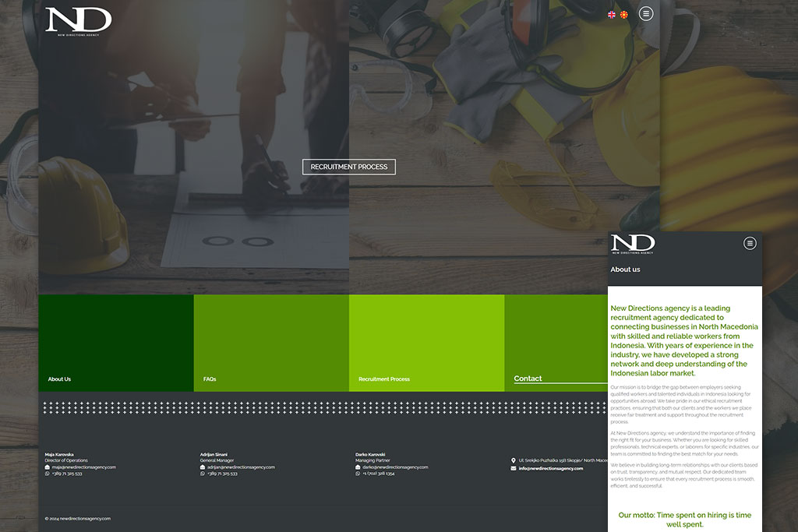Click darko@newdirectionsagency.com email link
Viewport: 798px width, 532px height.
395,467
